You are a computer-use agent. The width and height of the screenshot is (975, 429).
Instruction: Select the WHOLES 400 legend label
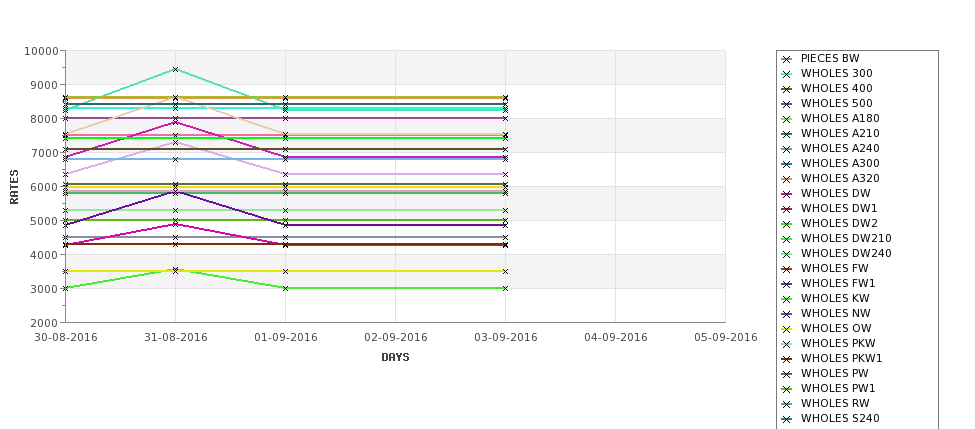[836, 88]
